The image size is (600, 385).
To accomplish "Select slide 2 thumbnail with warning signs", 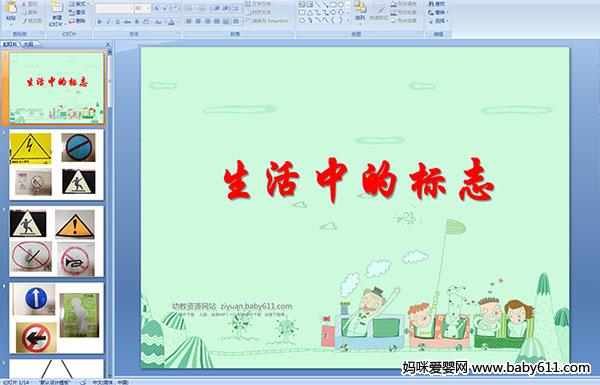I will tap(56, 165).
